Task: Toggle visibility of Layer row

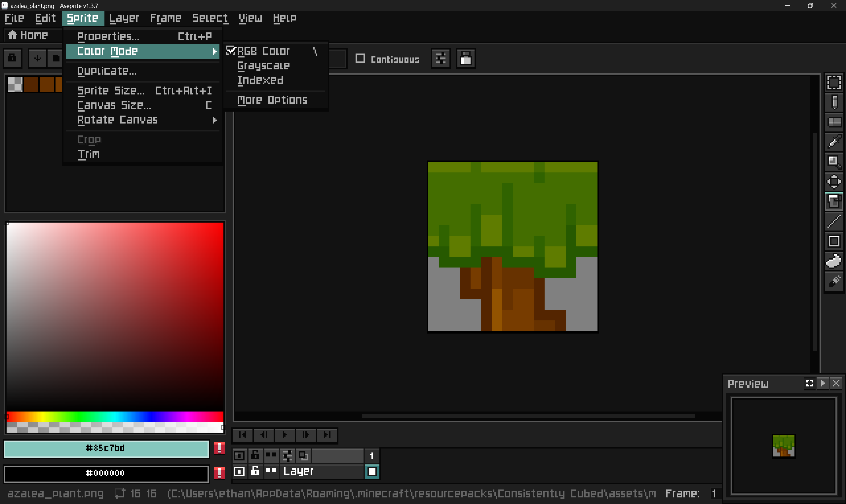Action: click(x=239, y=471)
